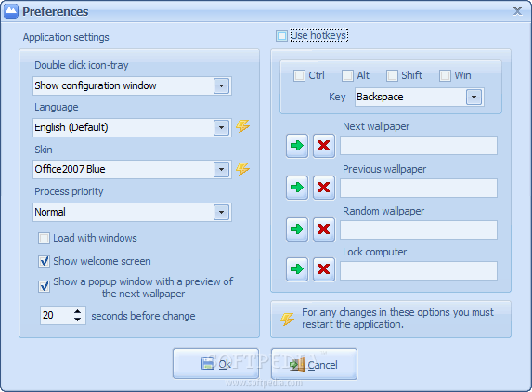This screenshot has width=532, height=392.
Task: Decrease seconds before change with down arrow
Action: pyautogui.click(x=78, y=320)
